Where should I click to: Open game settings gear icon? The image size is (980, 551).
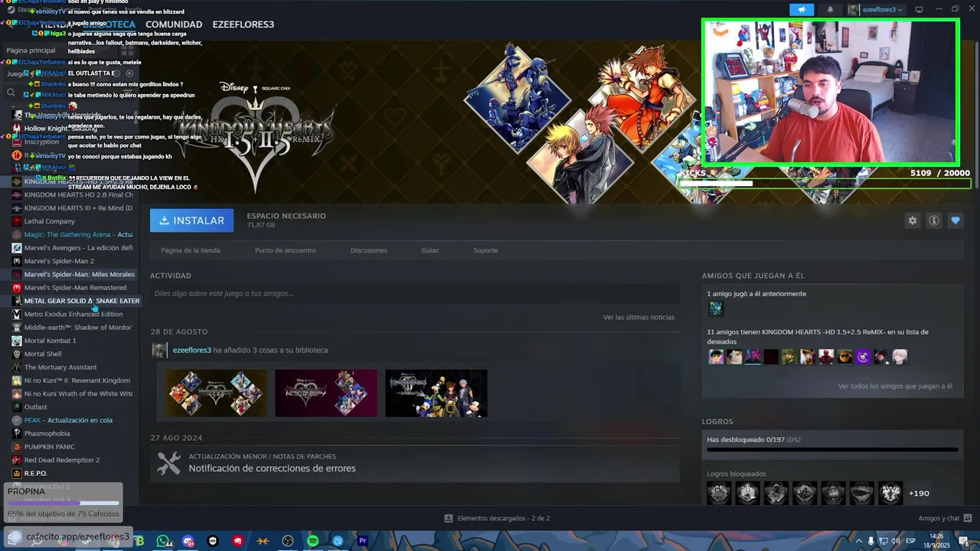click(x=912, y=220)
